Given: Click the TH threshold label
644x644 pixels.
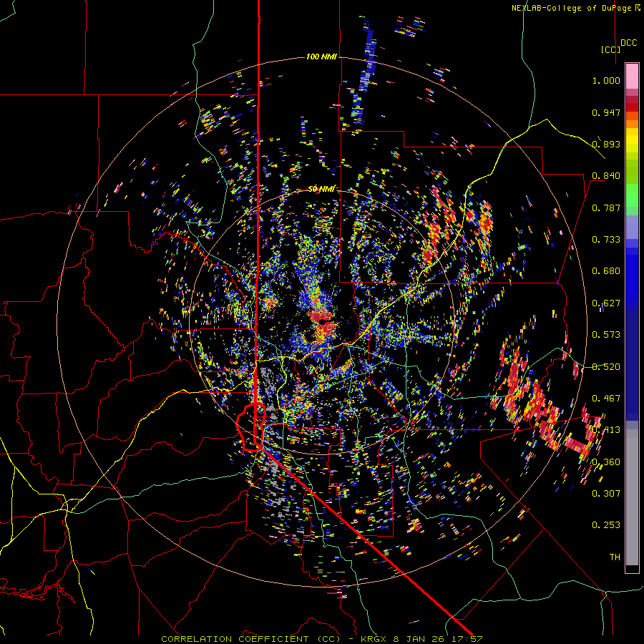Looking at the screenshot, I should (615, 557).
